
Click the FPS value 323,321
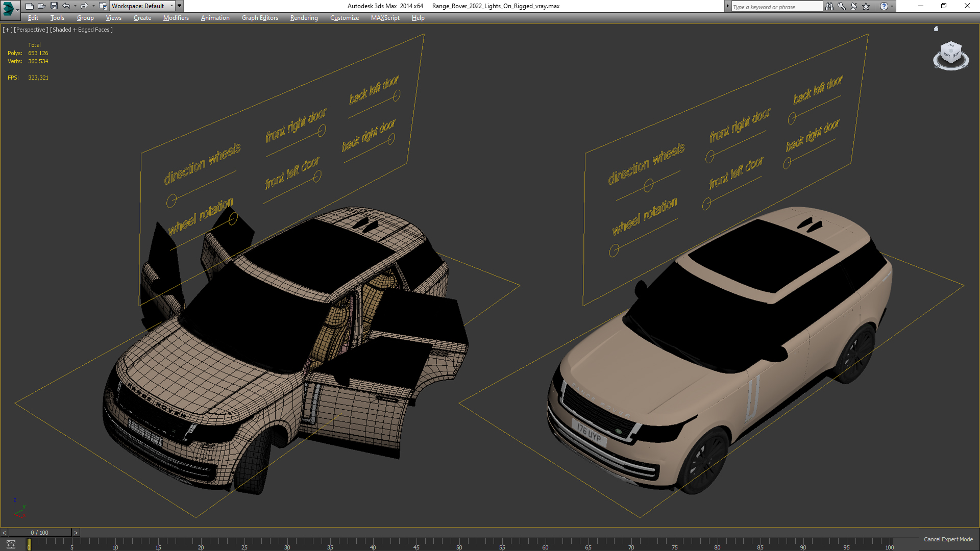(x=38, y=78)
